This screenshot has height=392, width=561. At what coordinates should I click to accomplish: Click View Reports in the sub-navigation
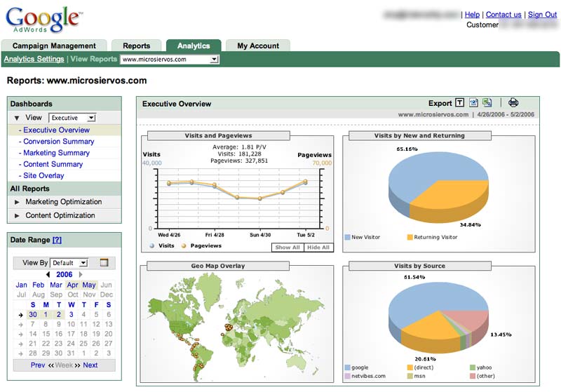(x=94, y=59)
